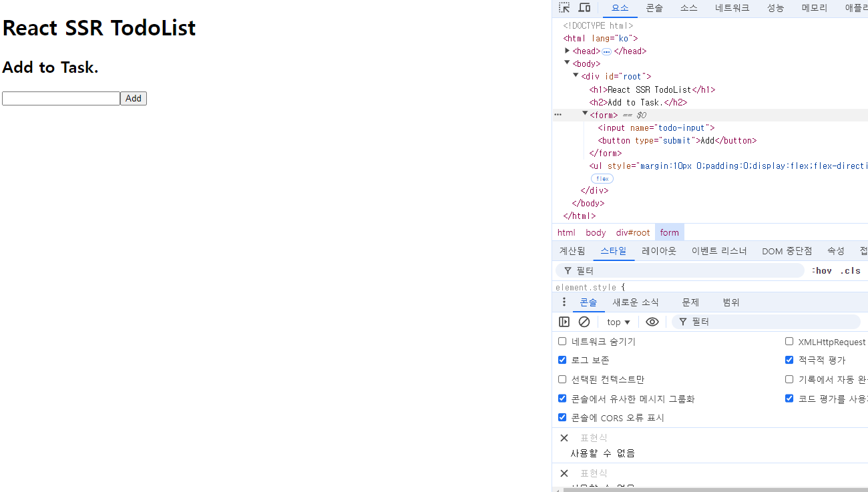Enable the XMLHttpRequest logging checkbox

(789, 341)
